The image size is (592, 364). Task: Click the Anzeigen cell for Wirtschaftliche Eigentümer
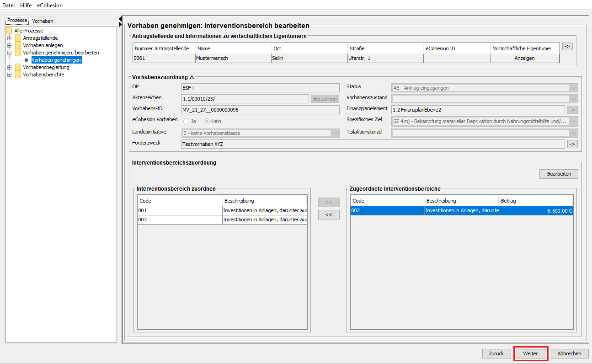[524, 58]
